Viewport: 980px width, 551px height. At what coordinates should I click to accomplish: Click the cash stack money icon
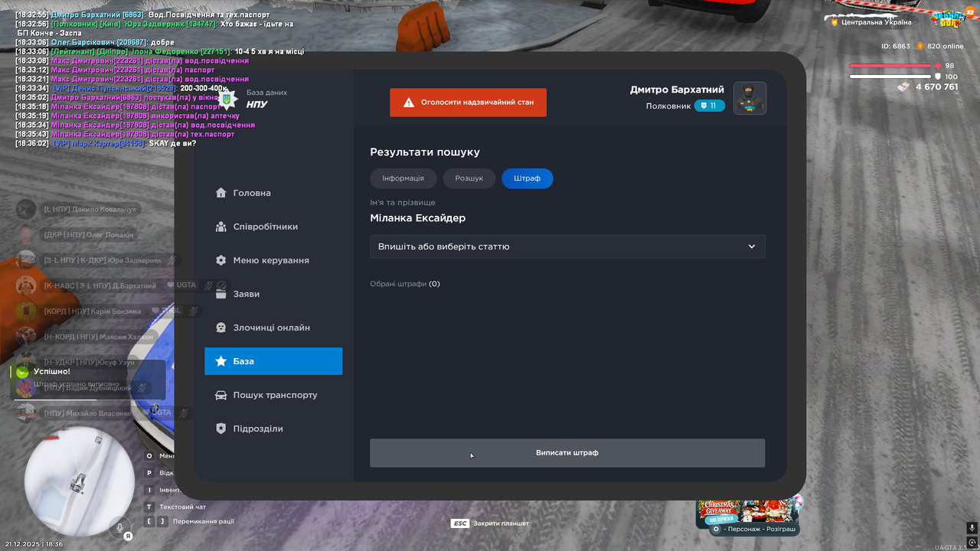(x=904, y=86)
